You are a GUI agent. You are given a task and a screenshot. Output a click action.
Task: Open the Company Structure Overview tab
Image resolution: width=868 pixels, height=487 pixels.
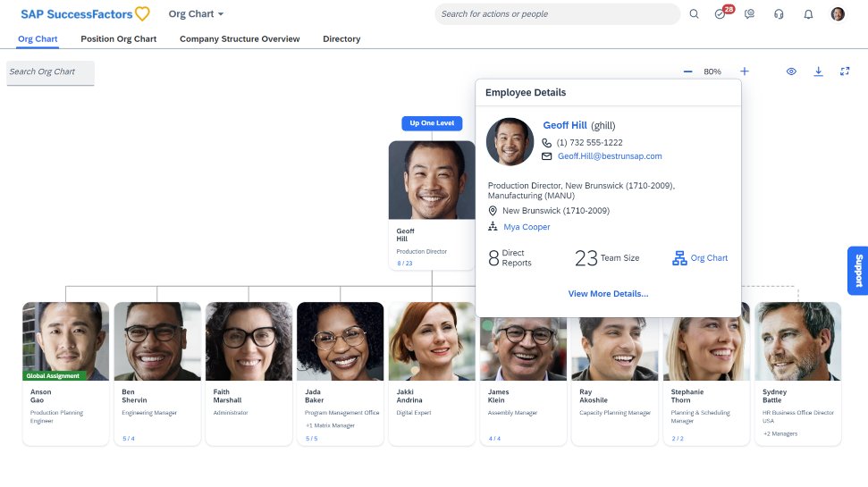click(x=240, y=39)
